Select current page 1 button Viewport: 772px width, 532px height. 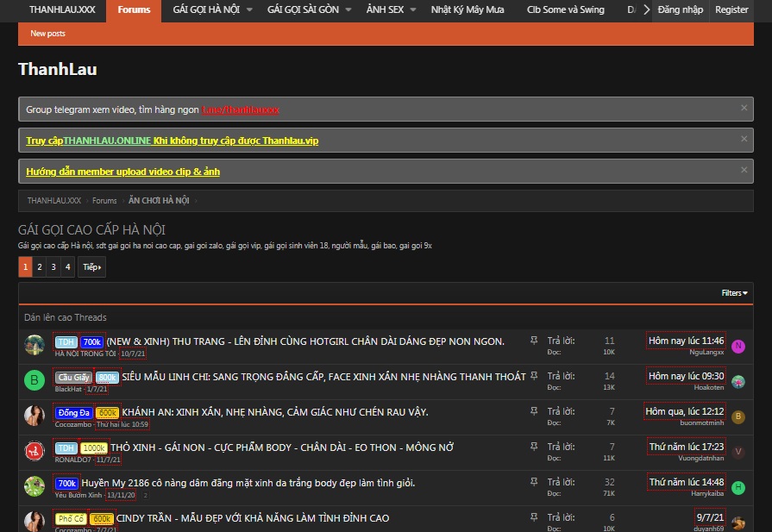tap(26, 266)
